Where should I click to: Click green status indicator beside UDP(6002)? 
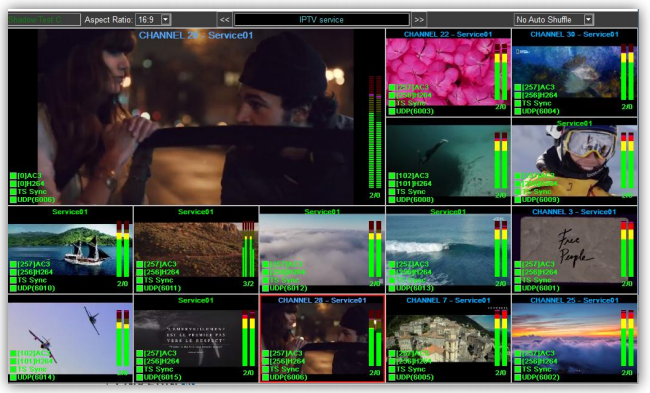[517, 377]
